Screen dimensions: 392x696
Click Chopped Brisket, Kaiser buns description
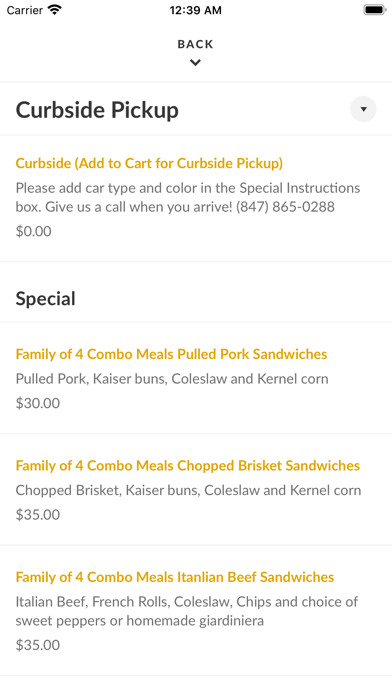pyautogui.click(x=188, y=490)
